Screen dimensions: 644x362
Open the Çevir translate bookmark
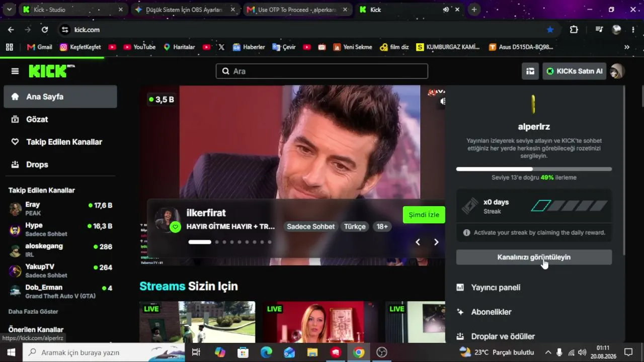pos(284,47)
